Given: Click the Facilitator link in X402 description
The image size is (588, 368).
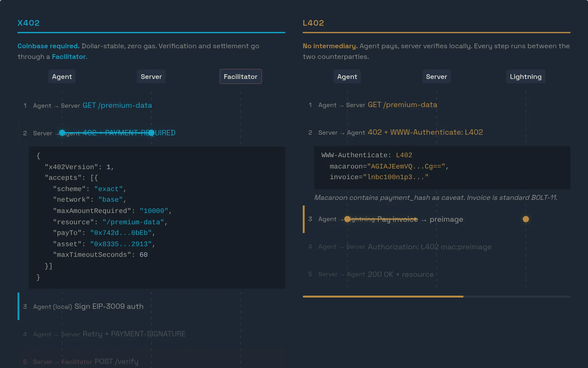Looking at the screenshot, I should tap(68, 57).
